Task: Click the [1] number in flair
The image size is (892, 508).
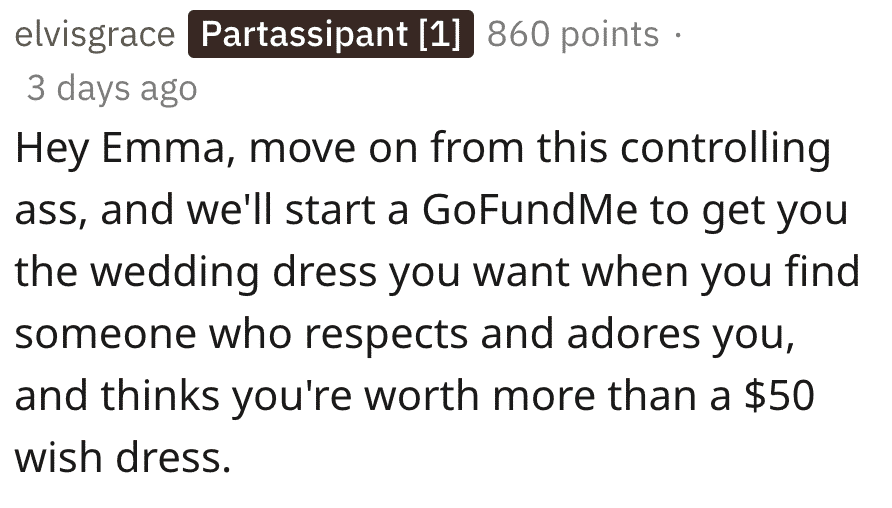Action: (x=439, y=34)
